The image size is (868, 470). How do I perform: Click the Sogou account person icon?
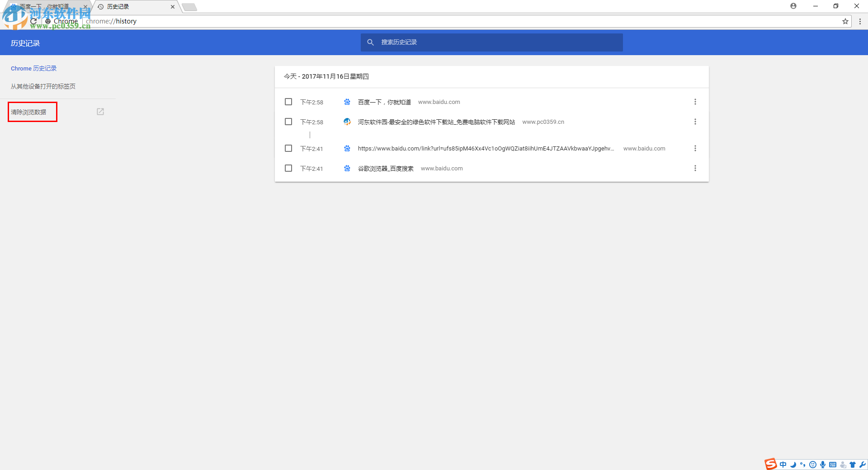[x=843, y=465]
